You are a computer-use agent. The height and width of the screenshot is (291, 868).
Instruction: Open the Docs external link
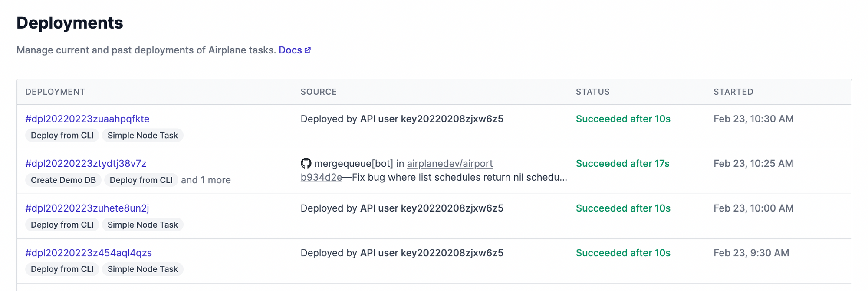295,50
